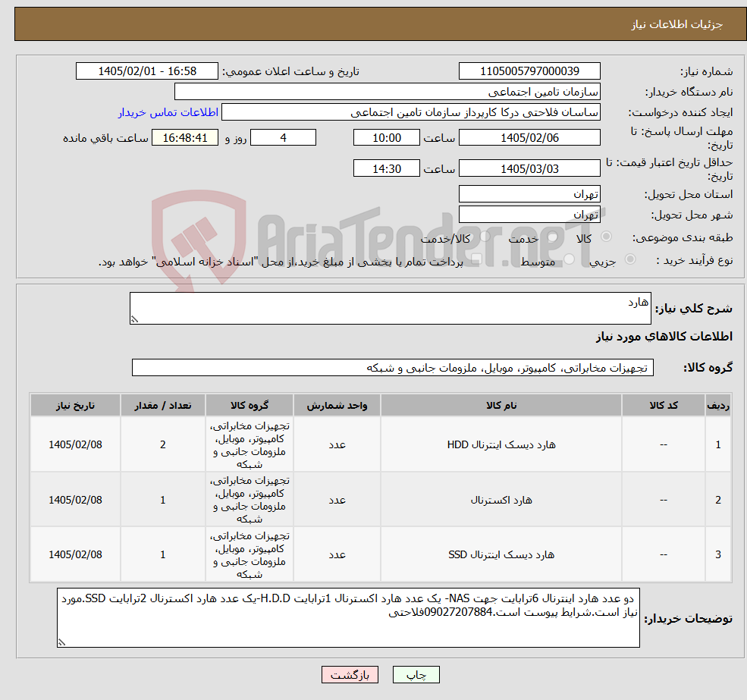
Task: Click the چاپ (print) button
Action: pos(416,675)
